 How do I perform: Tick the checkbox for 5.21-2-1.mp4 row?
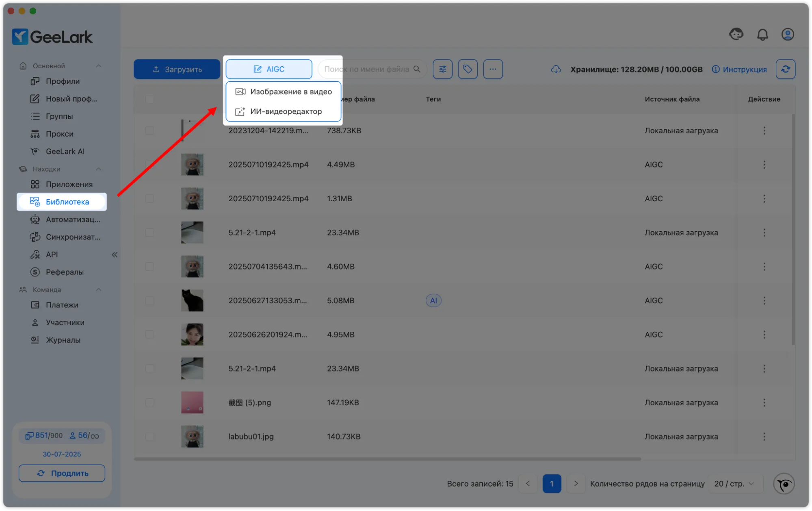point(149,233)
